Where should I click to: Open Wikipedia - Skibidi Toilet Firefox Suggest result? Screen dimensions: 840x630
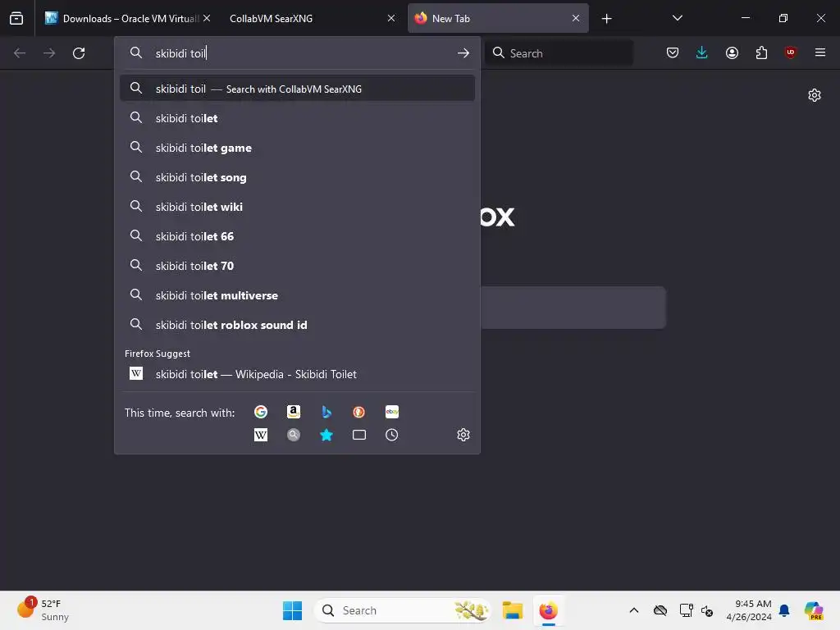pos(297,374)
